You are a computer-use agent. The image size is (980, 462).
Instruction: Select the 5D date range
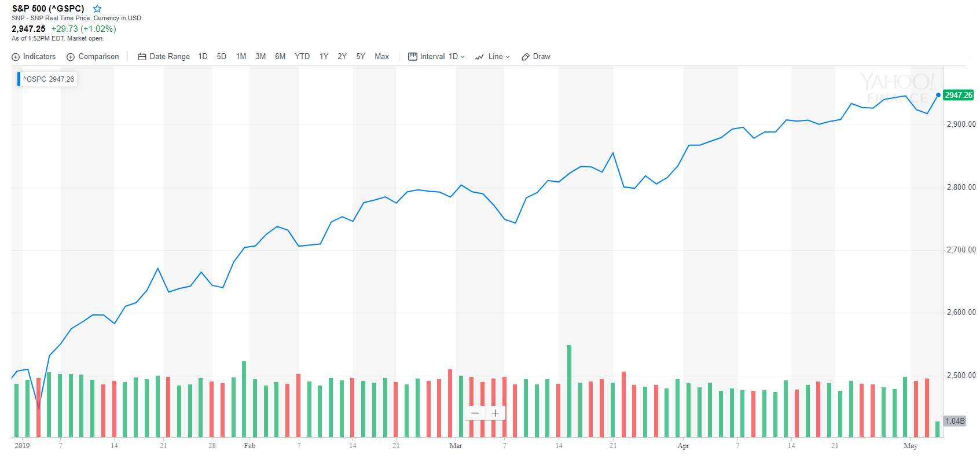pos(221,56)
